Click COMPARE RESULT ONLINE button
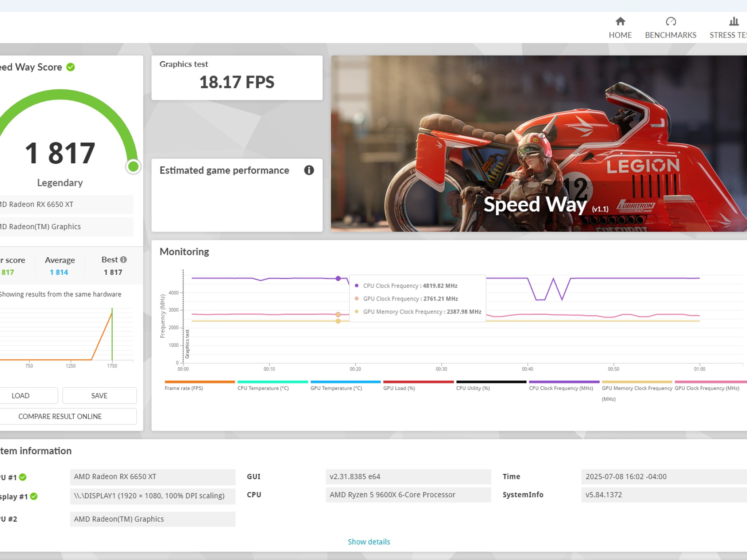 click(x=60, y=416)
